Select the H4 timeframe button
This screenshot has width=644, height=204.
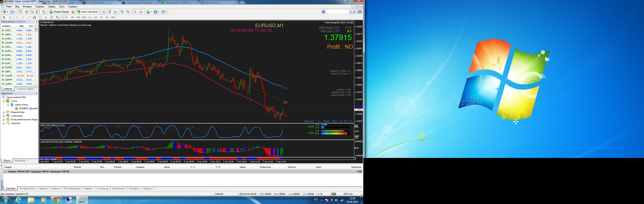96,17
